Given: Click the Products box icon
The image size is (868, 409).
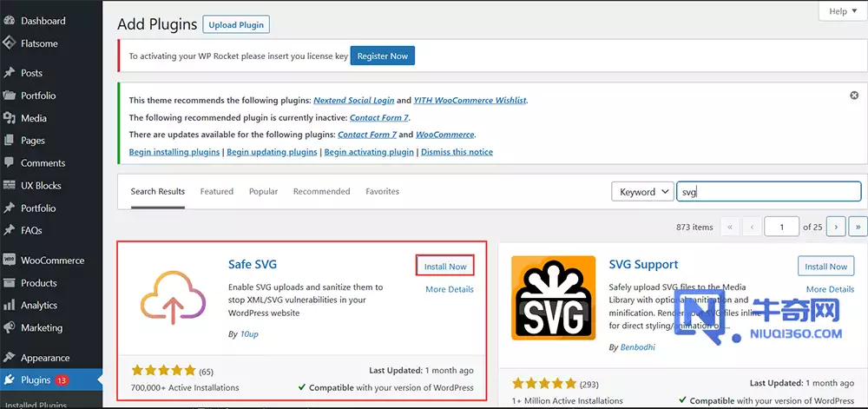Looking at the screenshot, I should click(9, 283).
